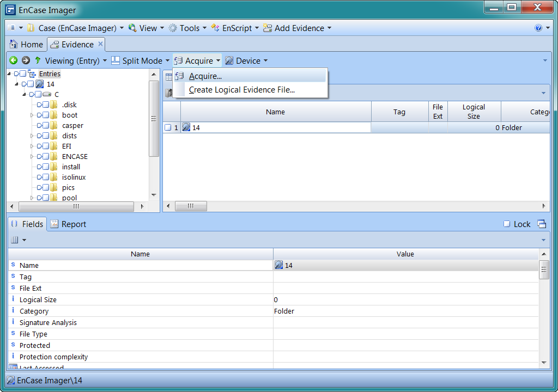Click the Acquire toolbar button
Viewport: 558px width, 392px height.
click(x=197, y=61)
